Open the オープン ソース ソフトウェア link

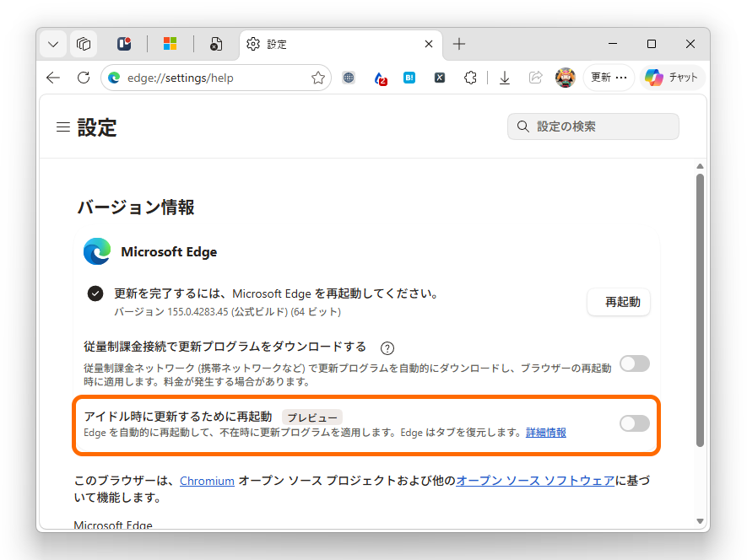(x=535, y=481)
